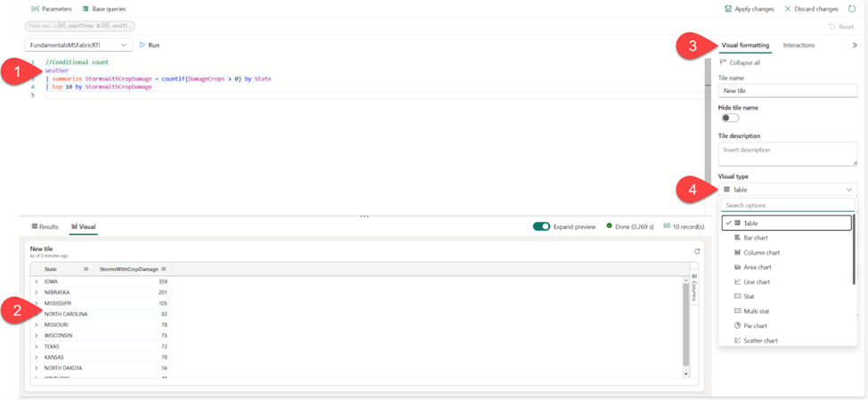Click Done status indicator

tap(630, 226)
